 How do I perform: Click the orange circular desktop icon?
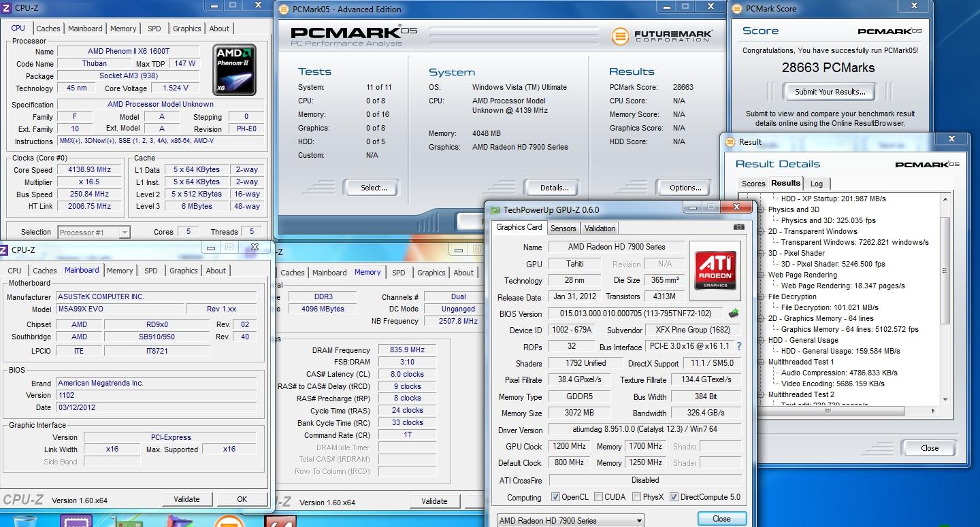click(x=229, y=522)
